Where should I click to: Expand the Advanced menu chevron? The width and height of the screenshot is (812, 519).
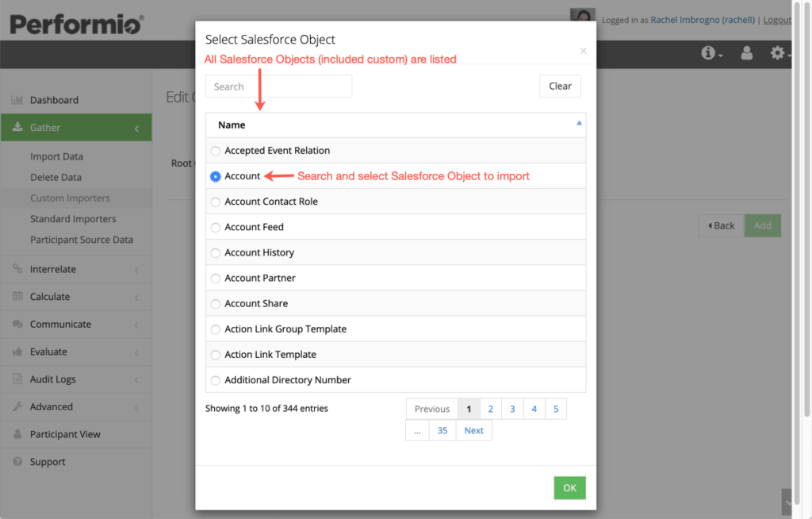[x=136, y=408]
